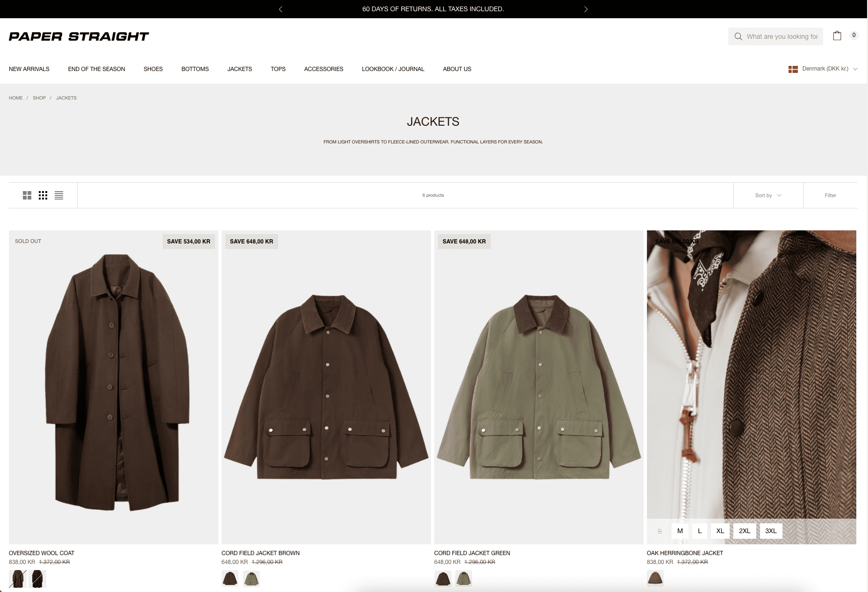
Task: Select size M for Oak Herringbone Jacket
Action: [x=680, y=531]
